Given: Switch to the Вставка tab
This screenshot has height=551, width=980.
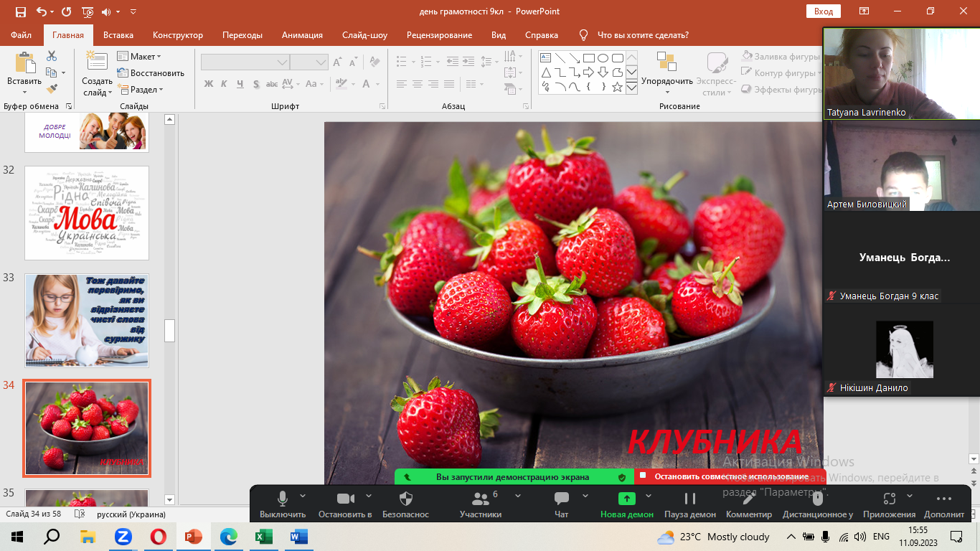Looking at the screenshot, I should [x=118, y=34].
